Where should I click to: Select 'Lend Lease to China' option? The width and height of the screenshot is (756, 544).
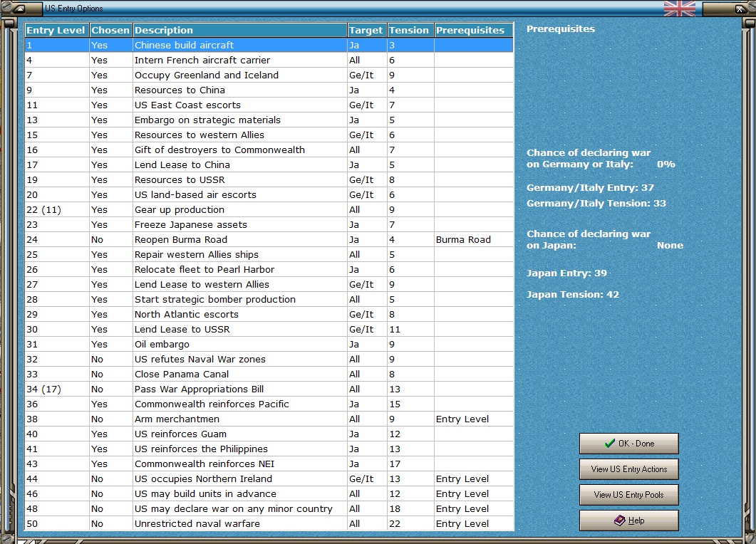pyautogui.click(x=269, y=164)
